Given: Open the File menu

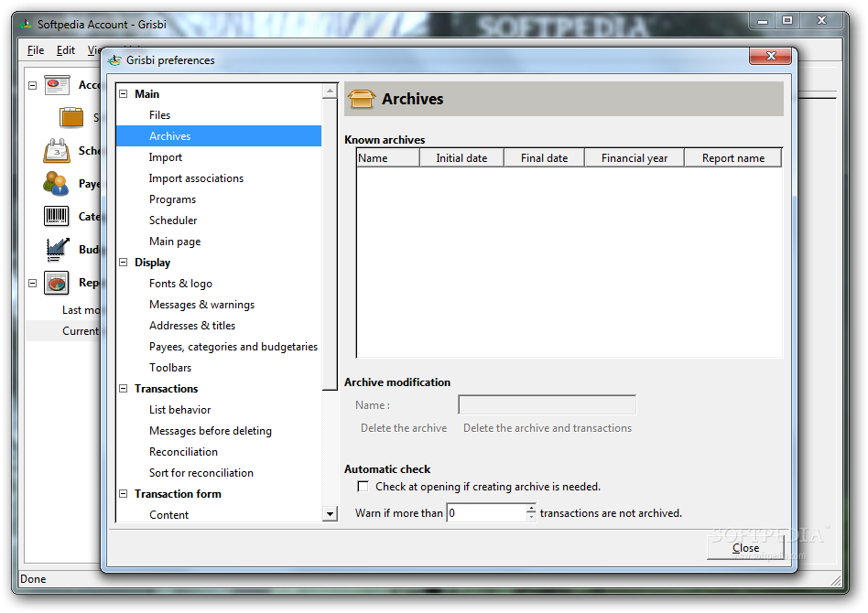Looking at the screenshot, I should tap(36, 50).
